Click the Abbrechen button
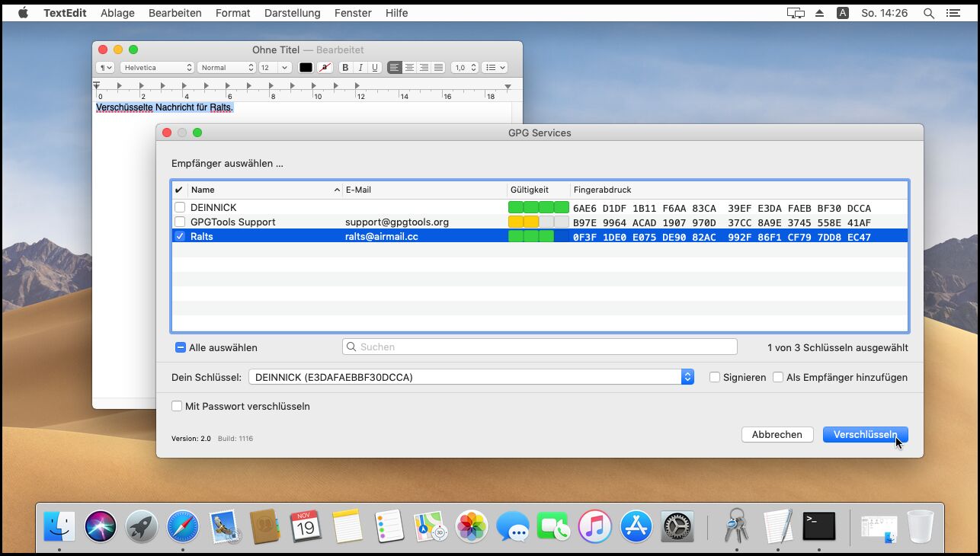This screenshot has width=980, height=556. (777, 434)
